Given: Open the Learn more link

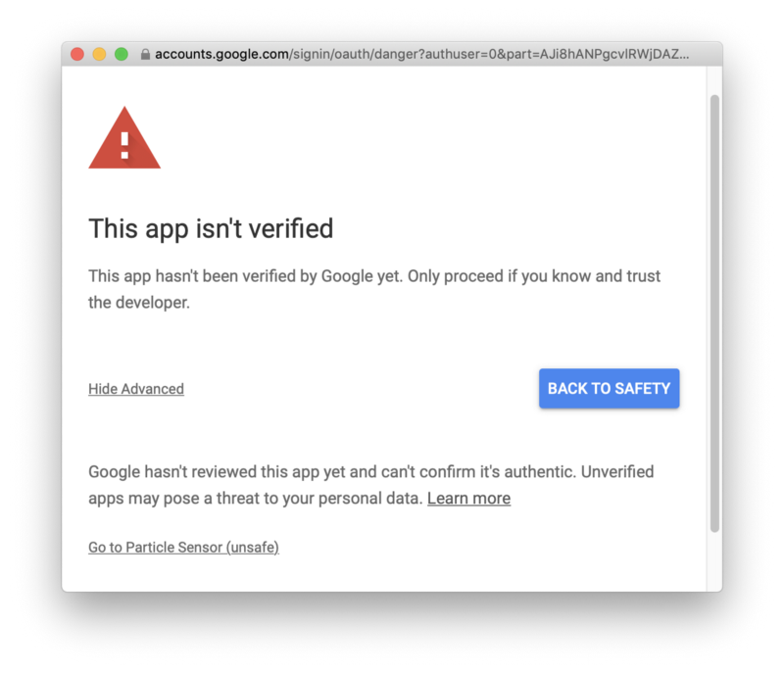Looking at the screenshot, I should (469, 498).
